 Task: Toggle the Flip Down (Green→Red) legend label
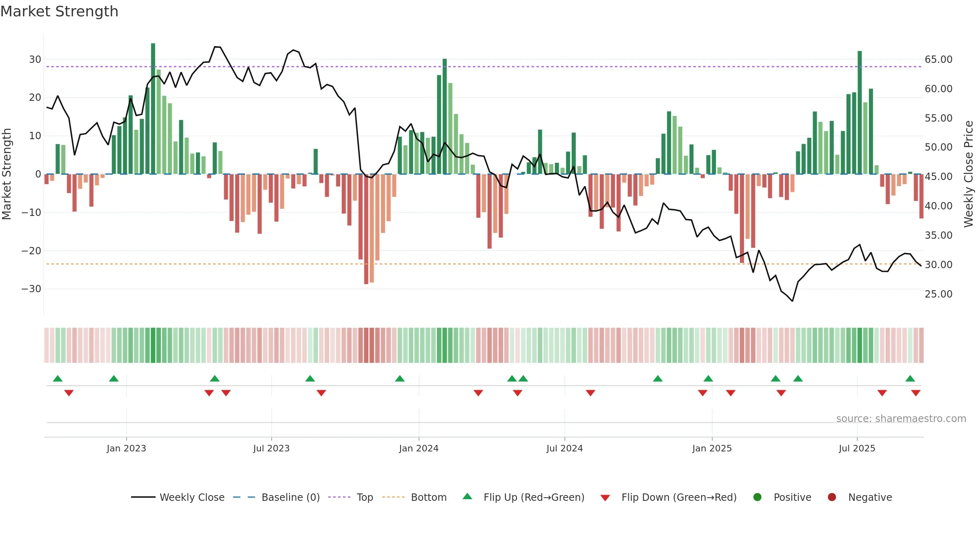pos(679,497)
